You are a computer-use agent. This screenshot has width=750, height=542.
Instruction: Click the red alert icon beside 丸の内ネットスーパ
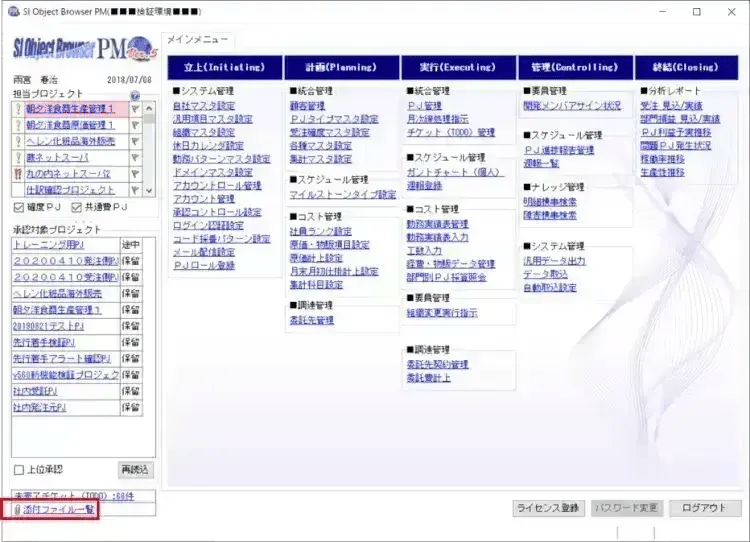[17, 173]
